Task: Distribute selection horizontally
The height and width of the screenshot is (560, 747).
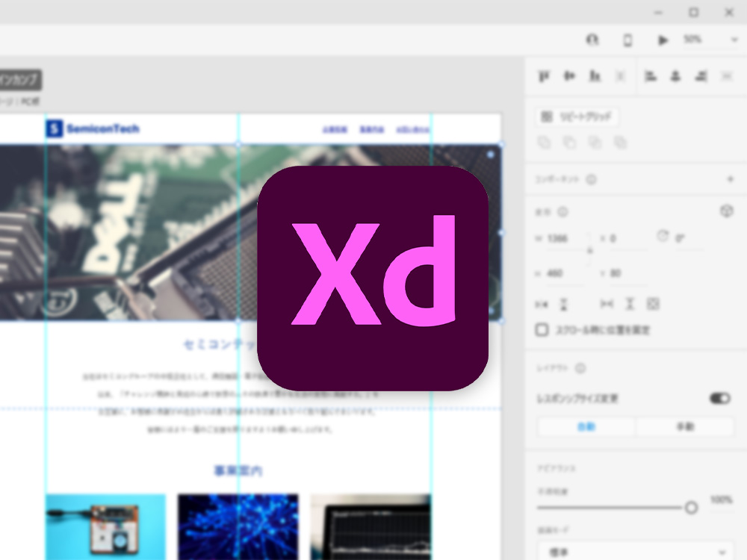Action: (727, 76)
